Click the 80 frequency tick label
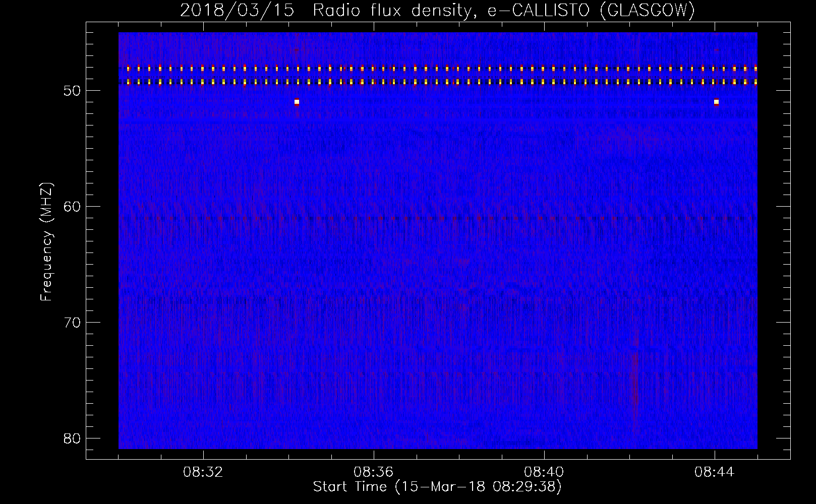 click(x=72, y=438)
